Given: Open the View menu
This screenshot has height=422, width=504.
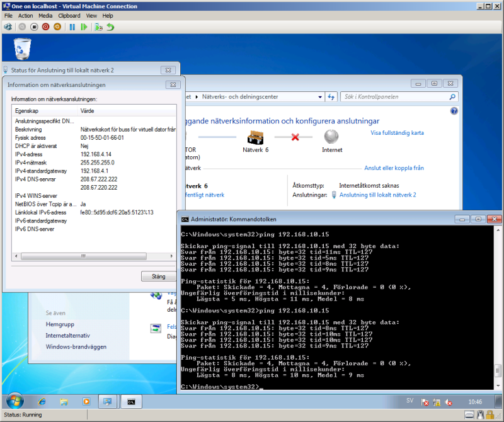Looking at the screenshot, I should pyautogui.click(x=91, y=15).
